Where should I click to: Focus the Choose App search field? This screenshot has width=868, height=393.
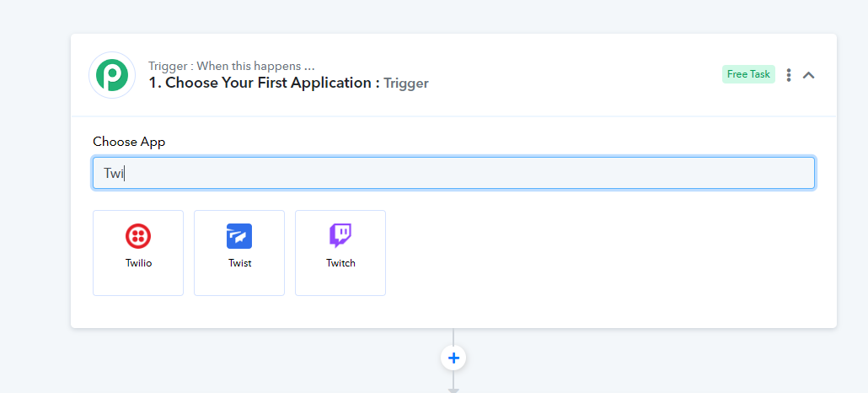point(453,173)
